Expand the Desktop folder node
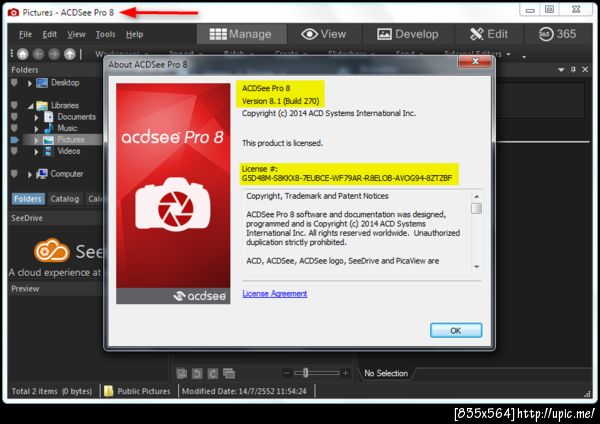The image size is (600, 424). 29,83
